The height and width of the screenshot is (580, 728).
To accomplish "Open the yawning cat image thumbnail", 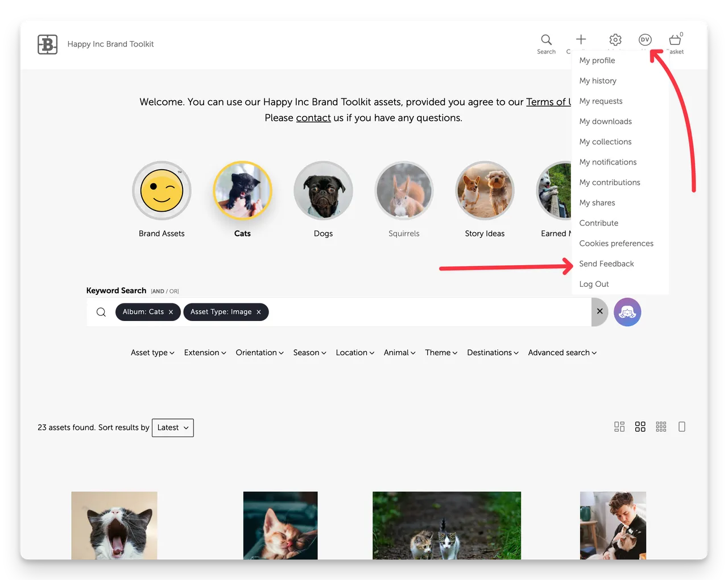I will (x=114, y=525).
